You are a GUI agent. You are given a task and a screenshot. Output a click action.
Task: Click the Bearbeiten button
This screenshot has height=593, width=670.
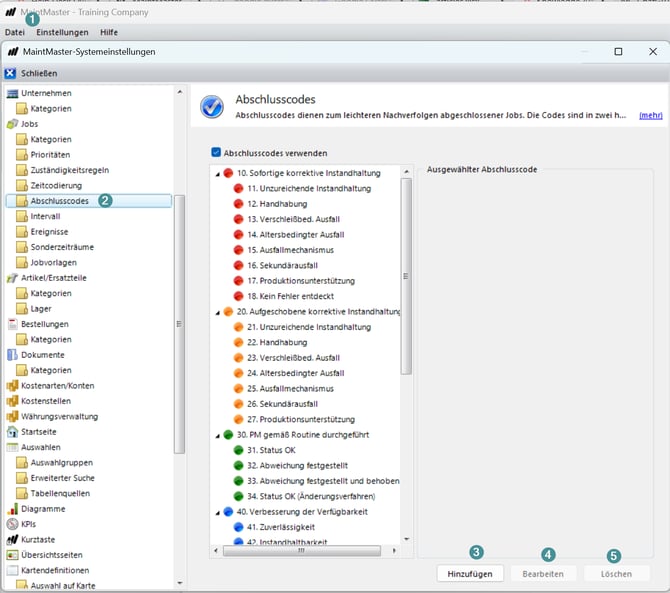(x=543, y=574)
